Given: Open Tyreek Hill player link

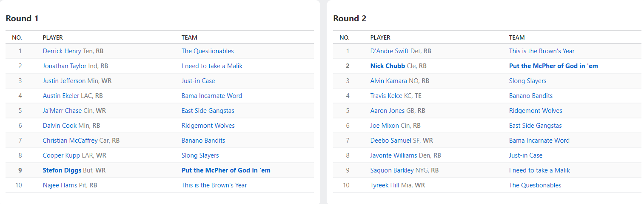Looking at the screenshot, I should click(x=385, y=185).
